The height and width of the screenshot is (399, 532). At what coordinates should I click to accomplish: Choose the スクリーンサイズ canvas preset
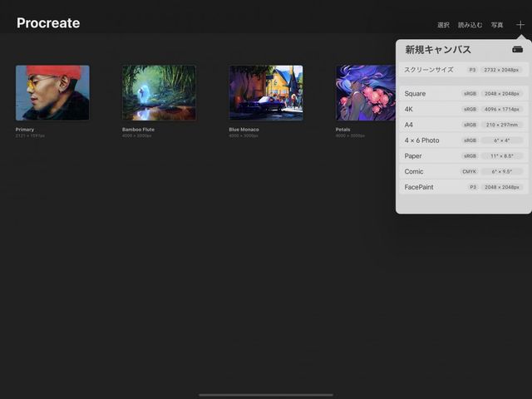point(464,70)
